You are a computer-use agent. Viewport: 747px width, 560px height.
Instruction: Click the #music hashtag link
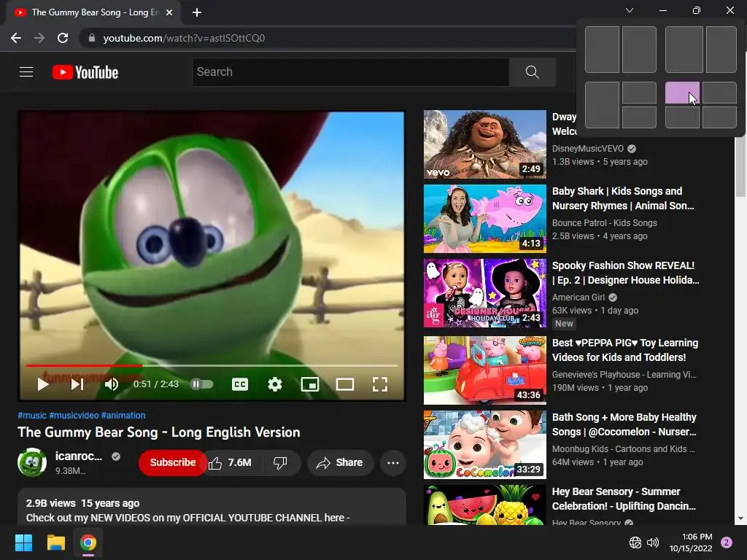click(x=32, y=415)
